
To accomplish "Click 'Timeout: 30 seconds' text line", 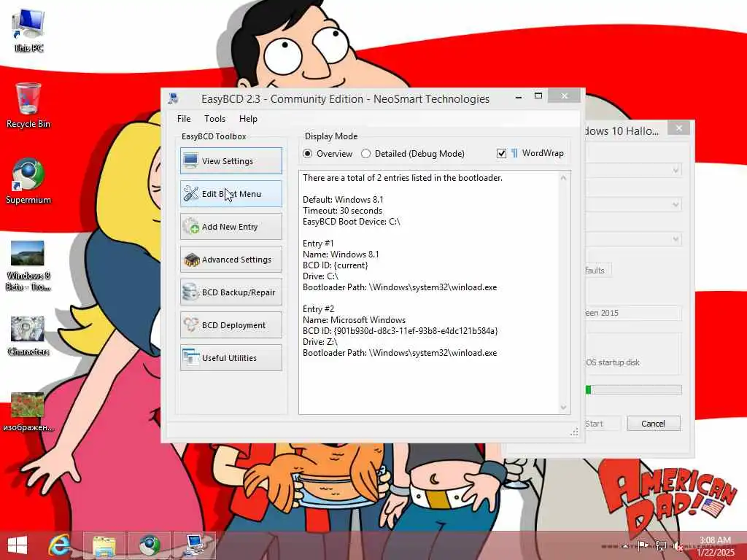I will click(343, 211).
